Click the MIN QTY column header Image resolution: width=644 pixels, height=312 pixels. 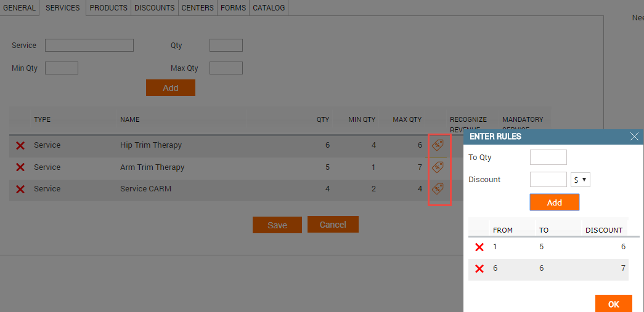click(362, 120)
